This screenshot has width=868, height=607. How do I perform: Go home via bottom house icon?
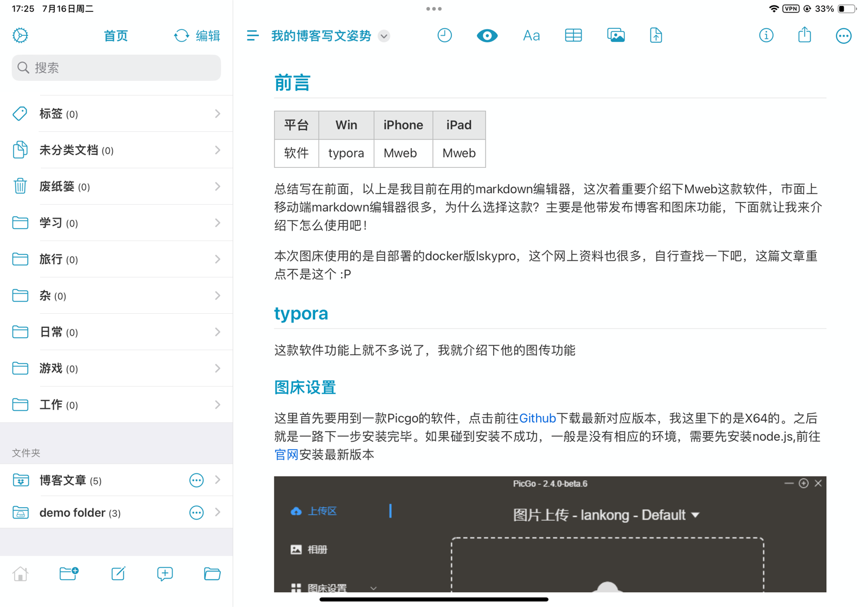pos(21,573)
